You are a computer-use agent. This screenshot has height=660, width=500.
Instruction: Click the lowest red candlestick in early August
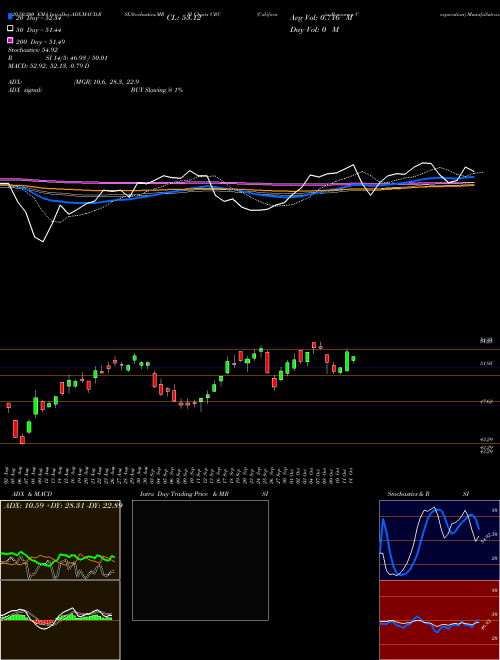pyautogui.click(x=22, y=440)
